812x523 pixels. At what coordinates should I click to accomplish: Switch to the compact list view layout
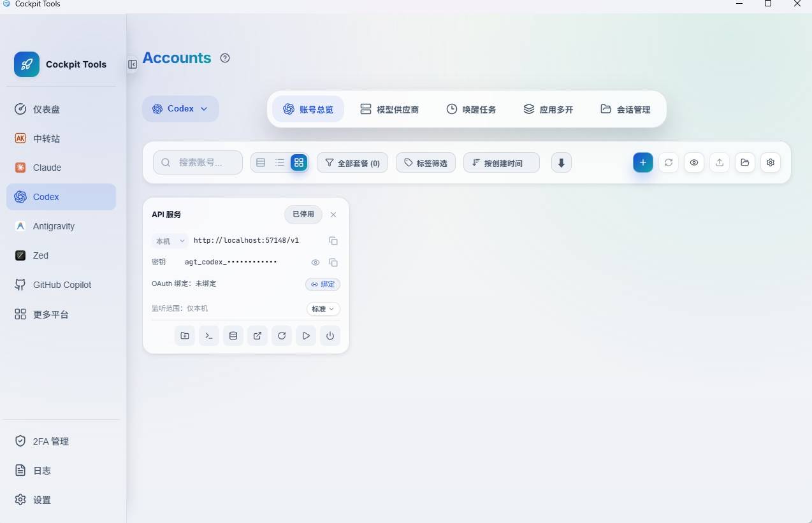pyautogui.click(x=280, y=162)
